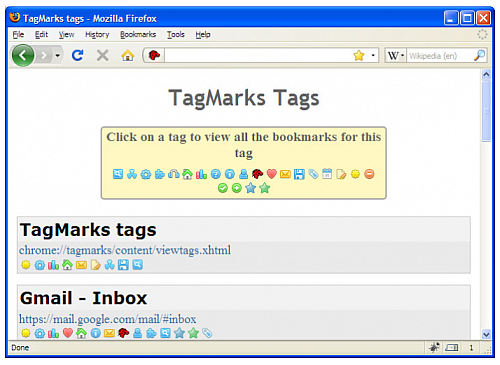Click the Stop loading X button
The width and height of the screenshot is (500, 365).
[x=103, y=55]
